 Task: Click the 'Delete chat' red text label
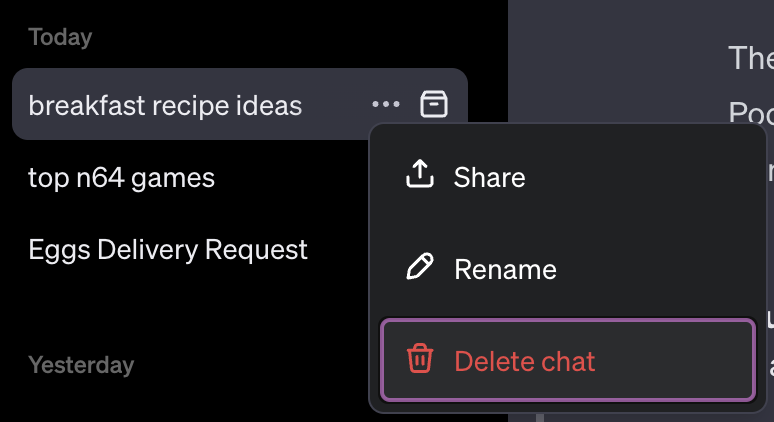tap(525, 361)
